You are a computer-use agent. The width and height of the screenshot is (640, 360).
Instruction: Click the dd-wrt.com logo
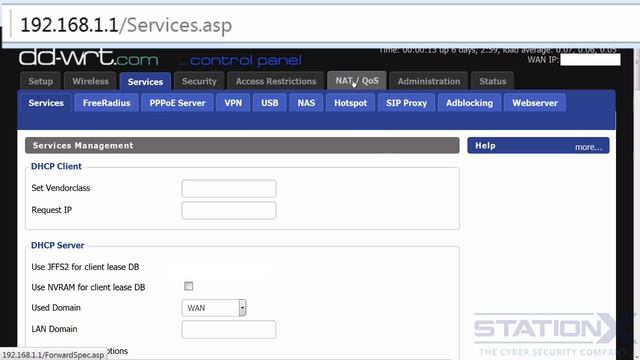[89, 58]
